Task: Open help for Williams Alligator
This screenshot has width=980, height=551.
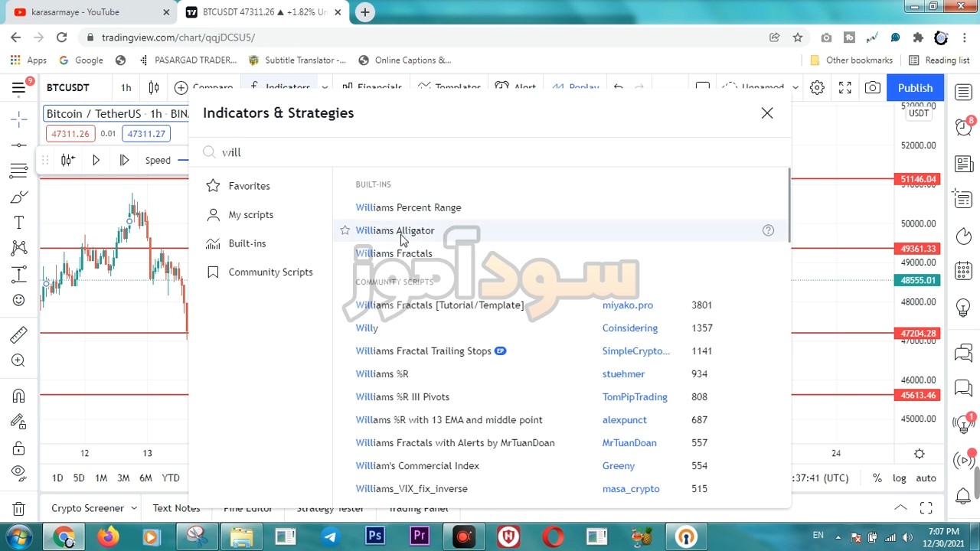Action: pyautogui.click(x=768, y=230)
